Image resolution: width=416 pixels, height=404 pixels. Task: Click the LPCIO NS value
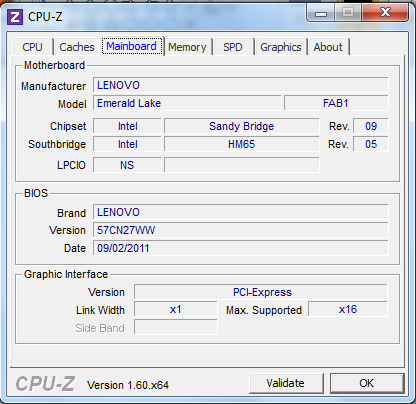[127, 165]
